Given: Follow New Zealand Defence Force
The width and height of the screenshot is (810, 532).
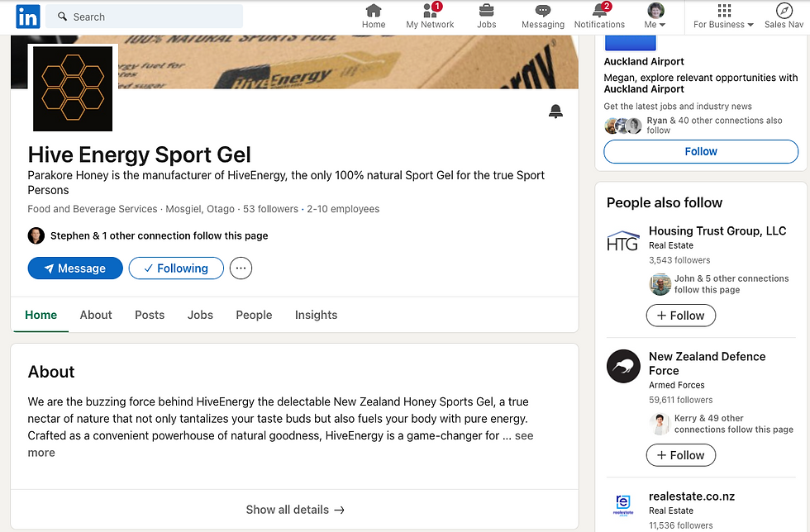Looking at the screenshot, I should tap(680, 455).
